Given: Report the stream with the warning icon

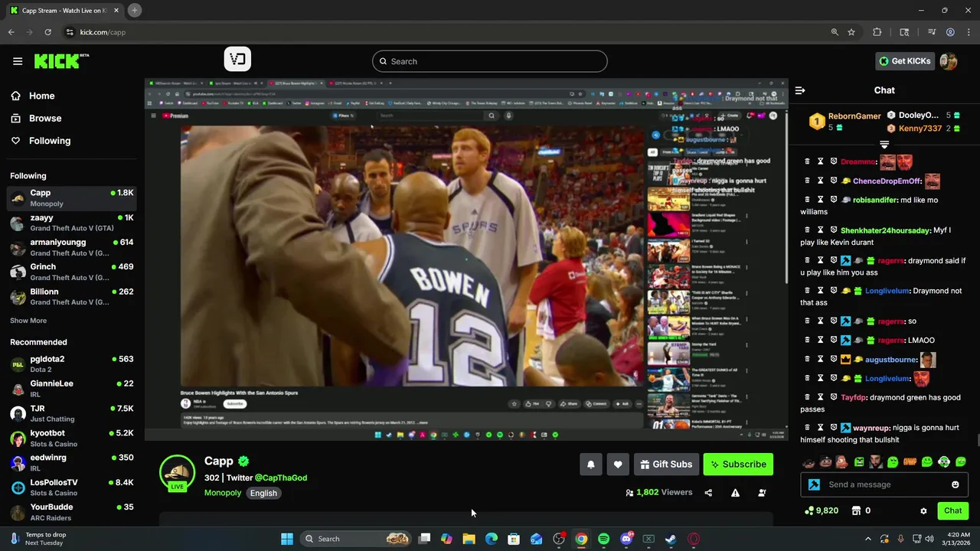Looking at the screenshot, I should pos(735,493).
